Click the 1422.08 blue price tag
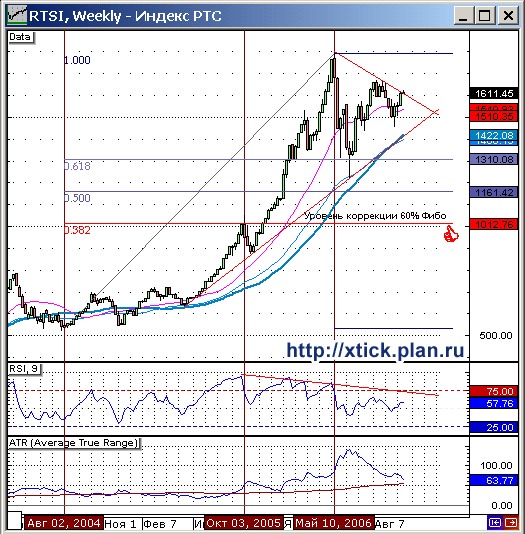 pyautogui.click(x=494, y=136)
